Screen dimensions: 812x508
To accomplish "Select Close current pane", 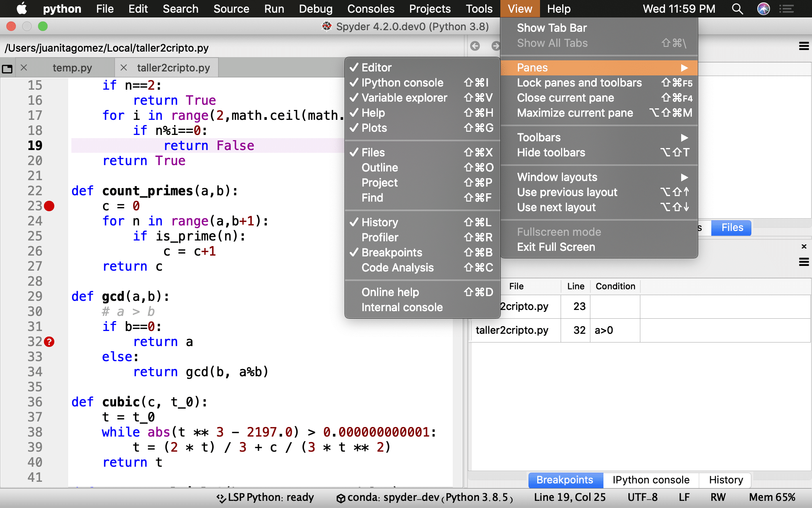I will tap(599, 98).
